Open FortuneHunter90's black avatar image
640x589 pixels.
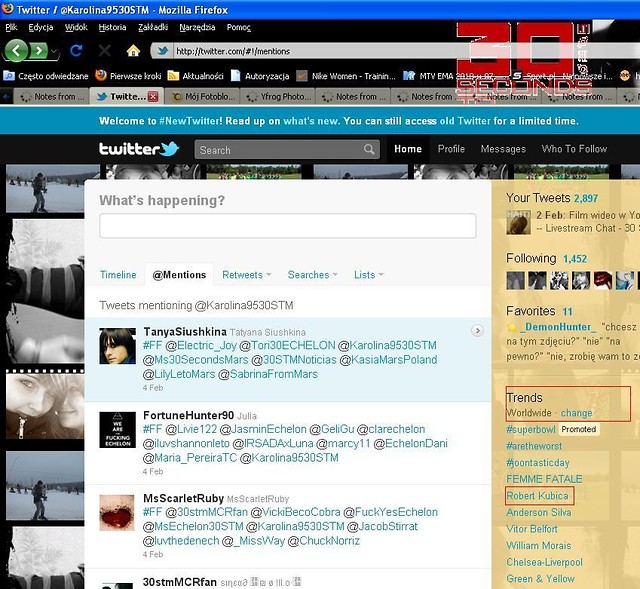[x=118, y=430]
